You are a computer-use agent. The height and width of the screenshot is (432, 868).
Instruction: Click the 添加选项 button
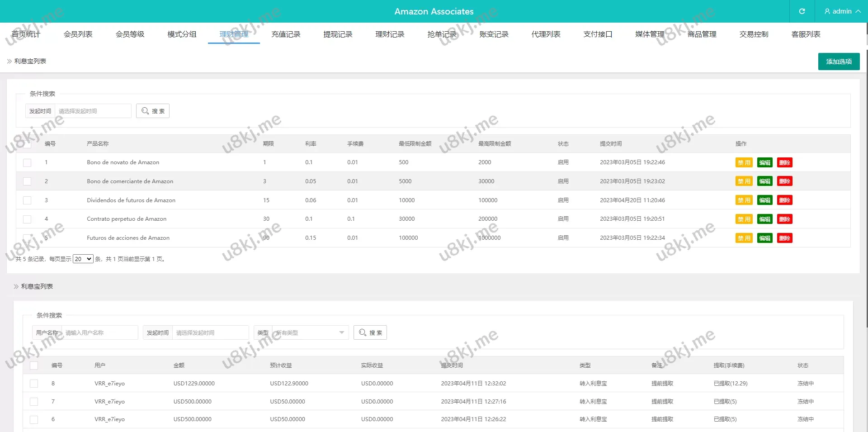click(x=839, y=62)
